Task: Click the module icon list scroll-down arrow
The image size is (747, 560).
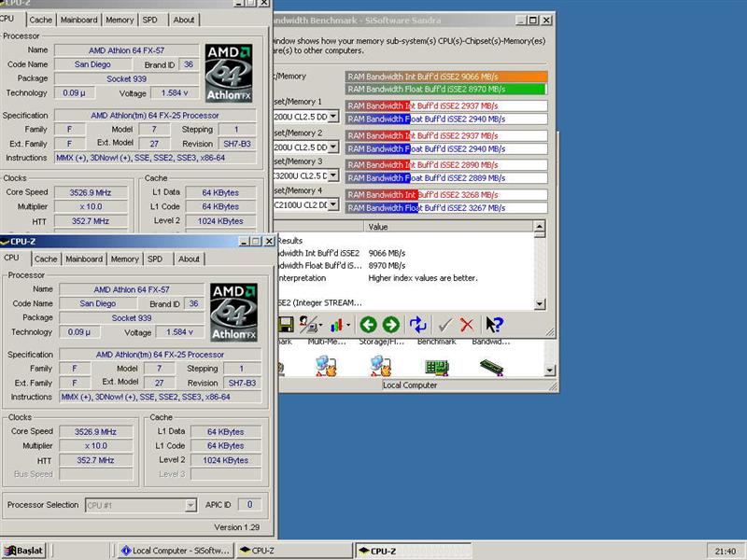Action: tap(550, 370)
